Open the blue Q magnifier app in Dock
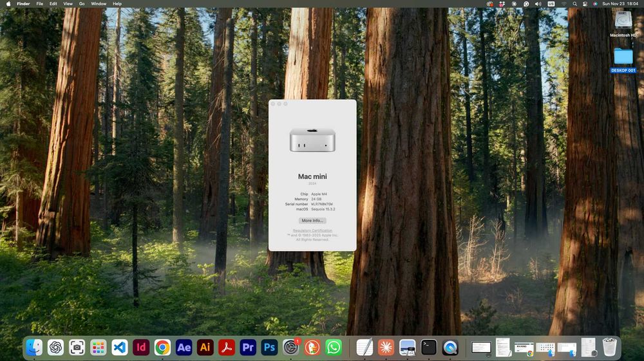Image resolution: width=644 pixels, height=361 pixels. (x=450, y=347)
